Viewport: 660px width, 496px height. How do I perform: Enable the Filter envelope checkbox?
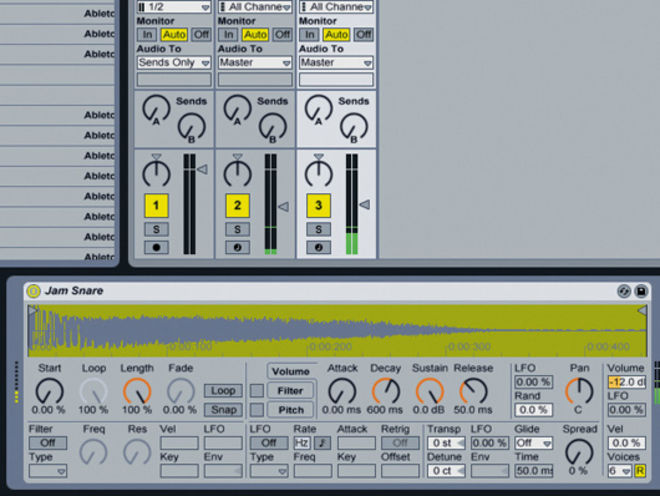(257, 391)
